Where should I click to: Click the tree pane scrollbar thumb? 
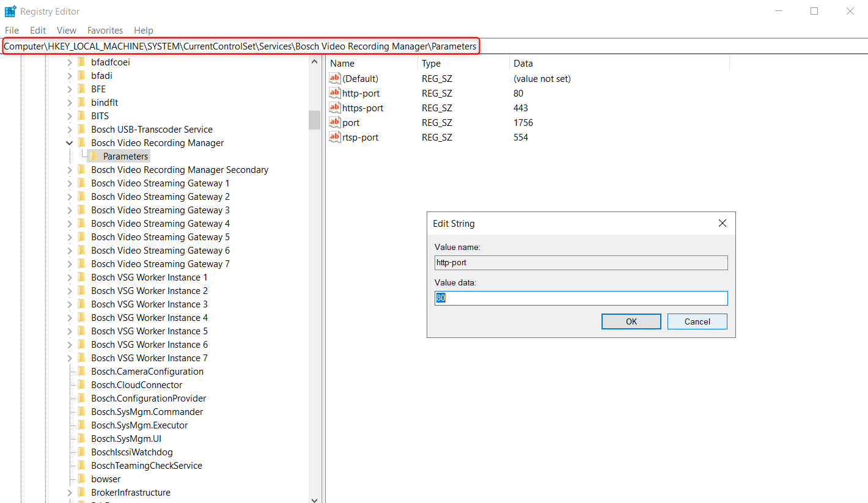click(315, 120)
